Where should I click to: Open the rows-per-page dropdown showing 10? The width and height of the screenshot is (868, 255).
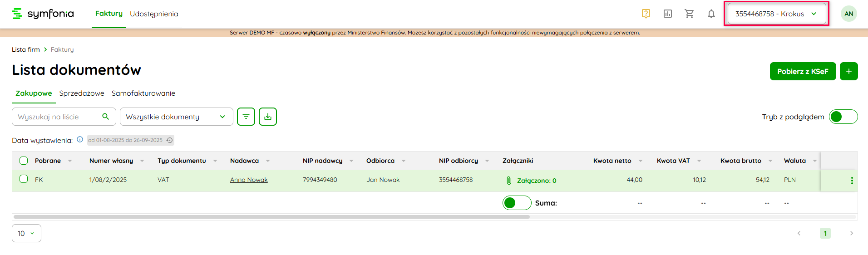tap(26, 233)
